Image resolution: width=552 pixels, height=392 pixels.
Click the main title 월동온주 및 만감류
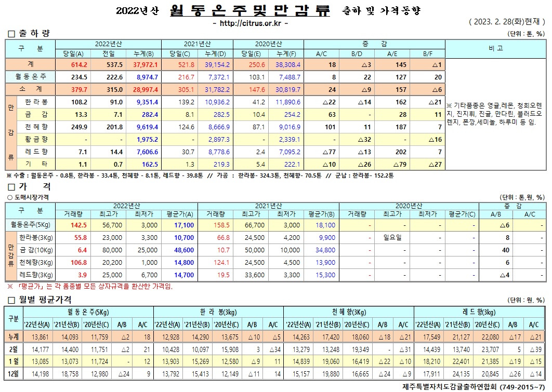pos(249,10)
